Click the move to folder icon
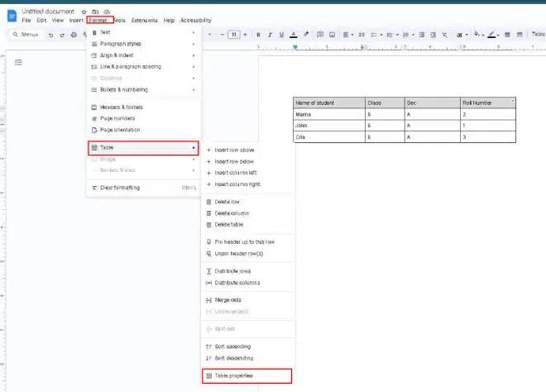This screenshot has height=392, width=546. [95, 12]
